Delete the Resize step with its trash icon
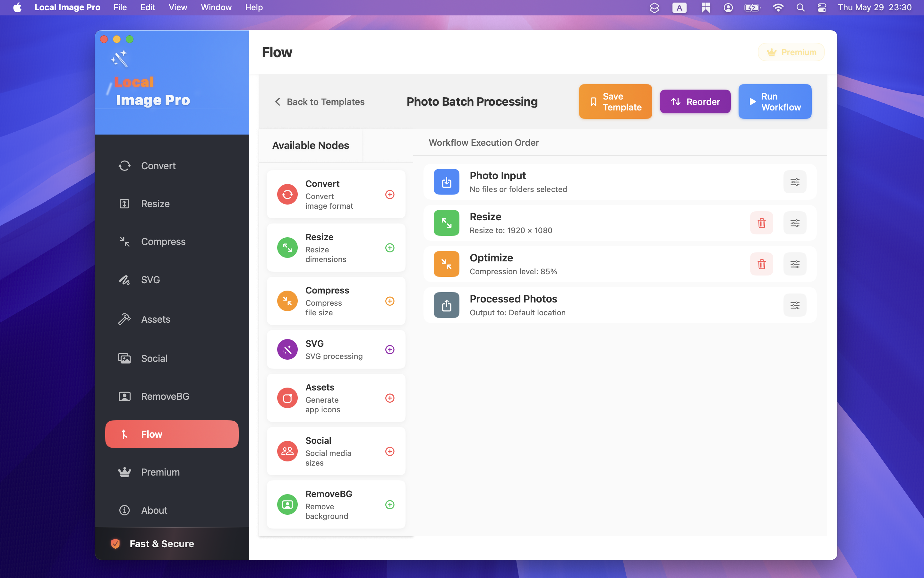This screenshot has height=578, width=924. 761,223
